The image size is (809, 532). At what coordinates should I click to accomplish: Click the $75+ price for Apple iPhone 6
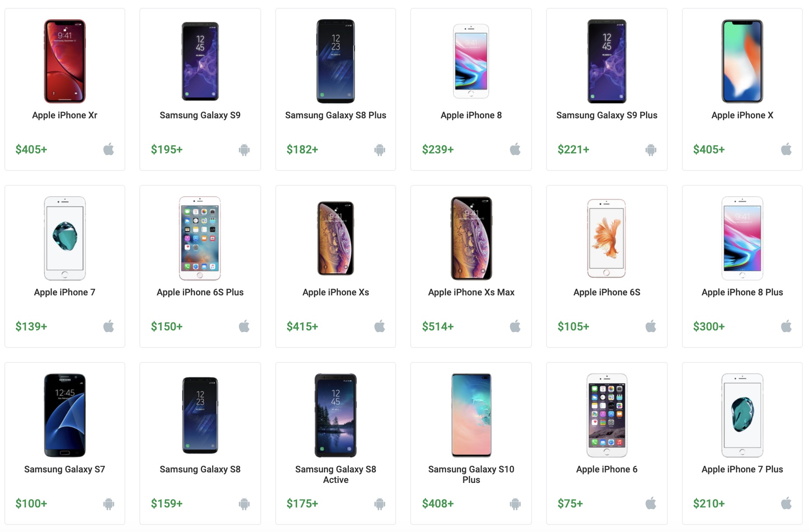[x=569, y=504]
